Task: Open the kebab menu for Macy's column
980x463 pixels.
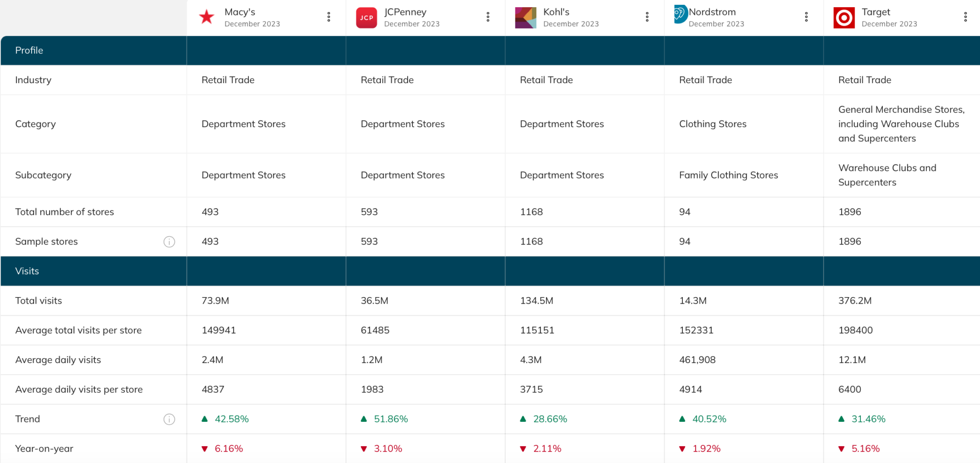Action: 329,16
